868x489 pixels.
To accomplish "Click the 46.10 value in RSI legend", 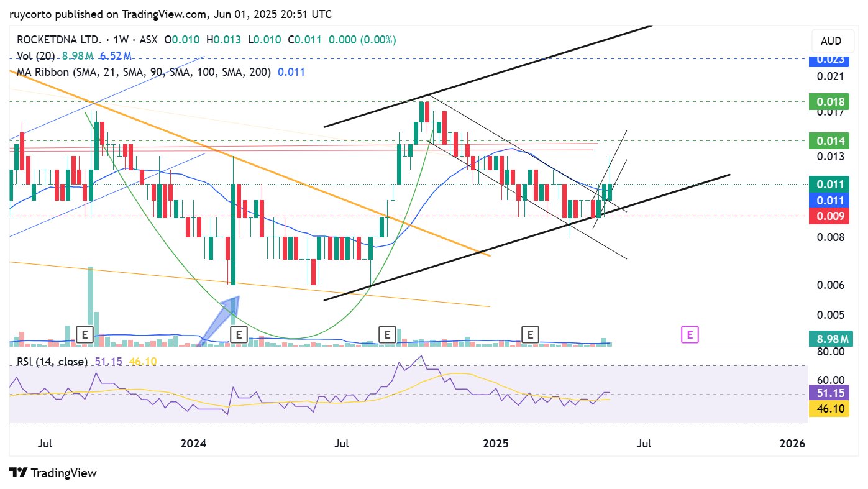I will (x=142, y=361).
